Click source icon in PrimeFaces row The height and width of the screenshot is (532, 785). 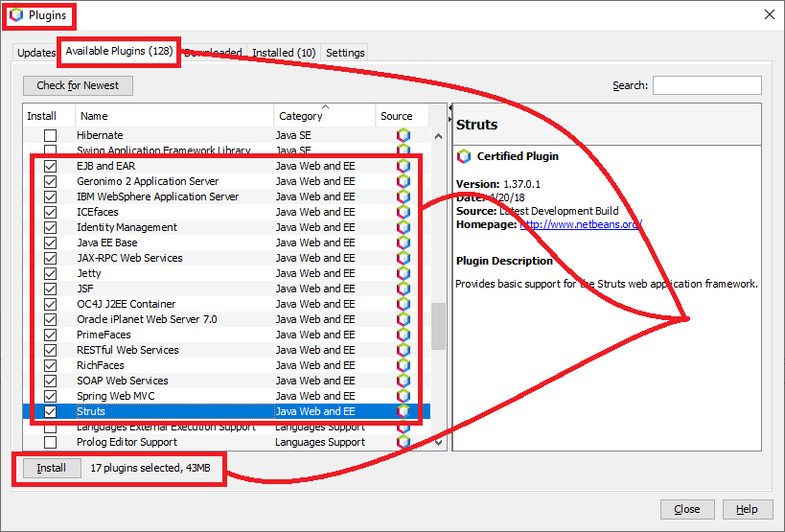pos(403,335)
